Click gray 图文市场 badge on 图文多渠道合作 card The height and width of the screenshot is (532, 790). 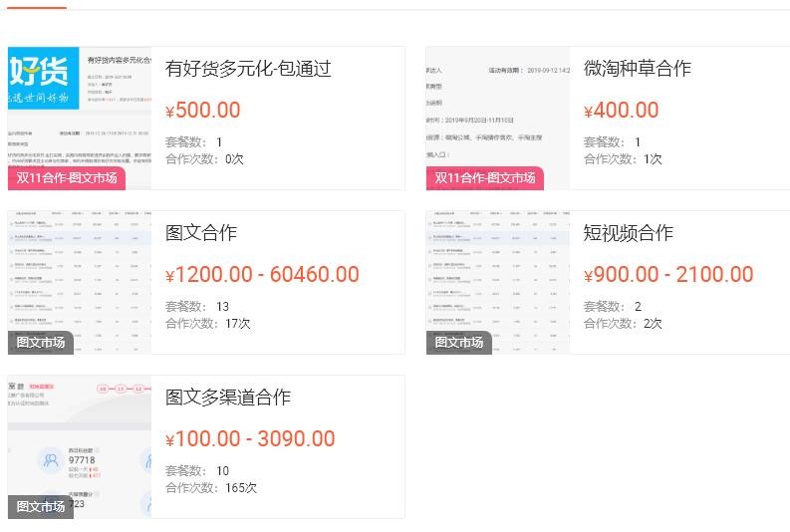point(40,507)
